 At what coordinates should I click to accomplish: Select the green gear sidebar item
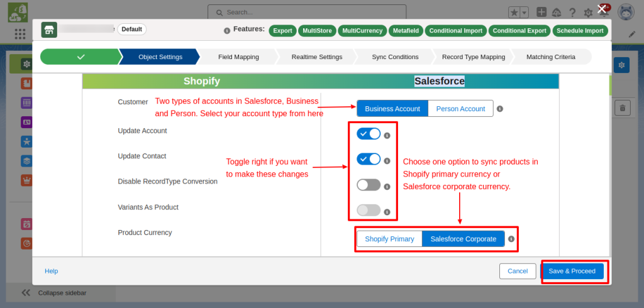(x=26, y=64)
